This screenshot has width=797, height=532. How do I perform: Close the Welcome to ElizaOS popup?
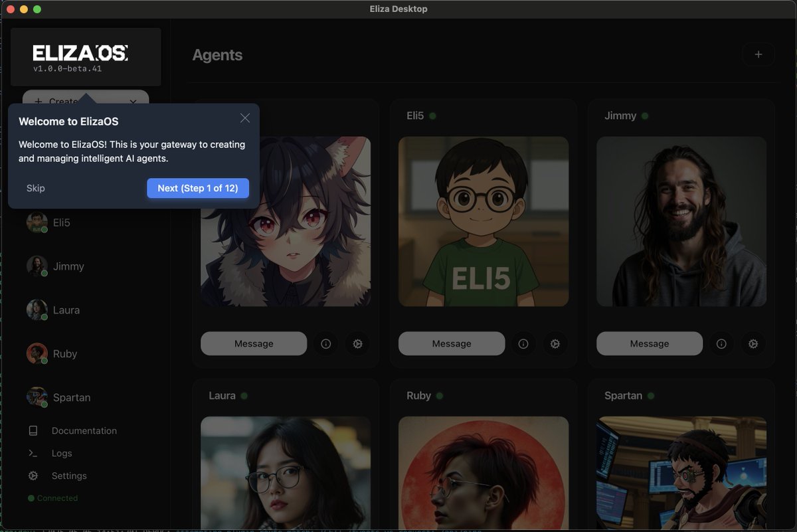[245, 118]
